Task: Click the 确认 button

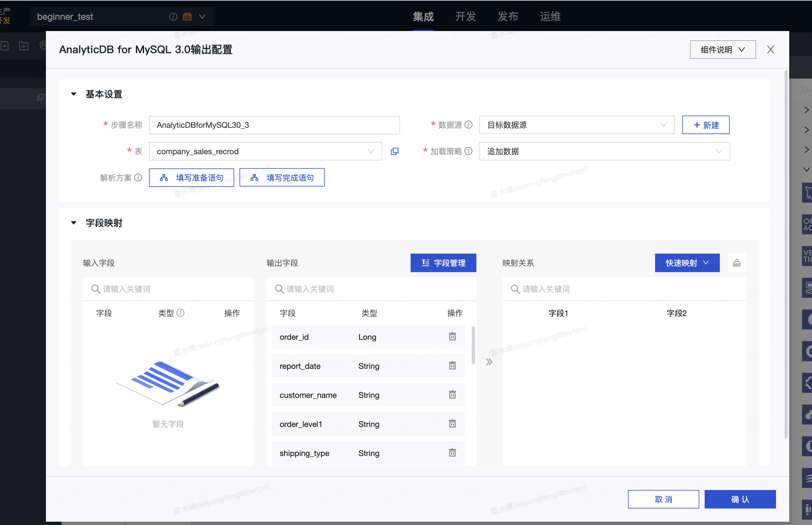Action: click(740, 500)
